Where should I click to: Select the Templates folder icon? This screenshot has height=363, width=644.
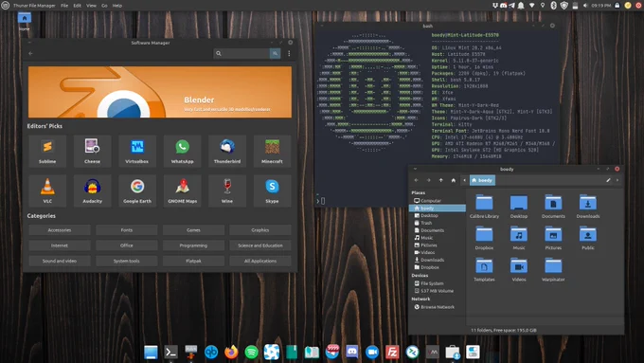pos(484,265)
